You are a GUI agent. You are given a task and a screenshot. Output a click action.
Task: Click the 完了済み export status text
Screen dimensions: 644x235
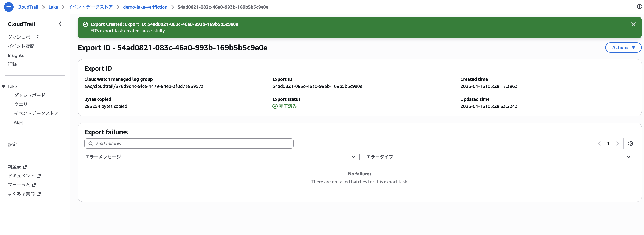click(x=288, y=106)
